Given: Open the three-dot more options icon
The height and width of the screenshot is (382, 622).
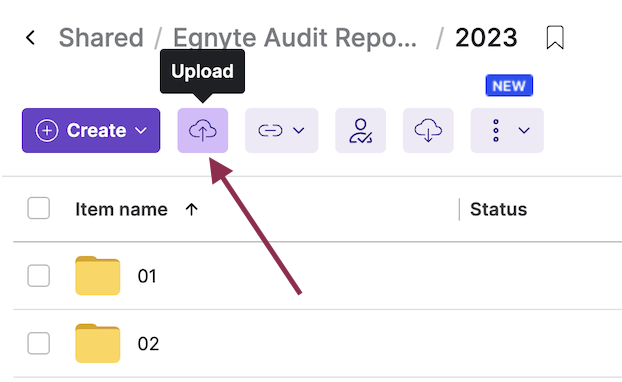Looking at the screenshot, I should click(x=496, y=131).
